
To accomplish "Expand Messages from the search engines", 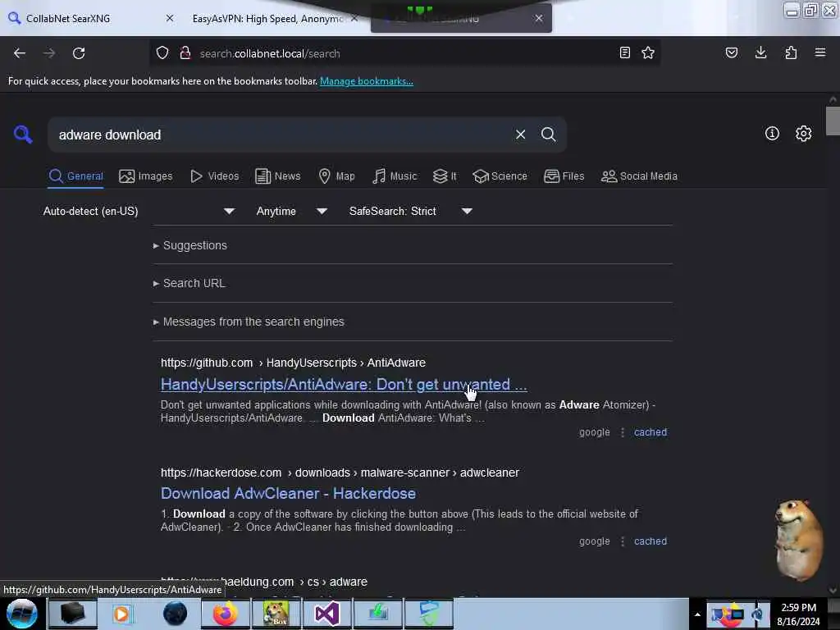I will tap(249, 322).
